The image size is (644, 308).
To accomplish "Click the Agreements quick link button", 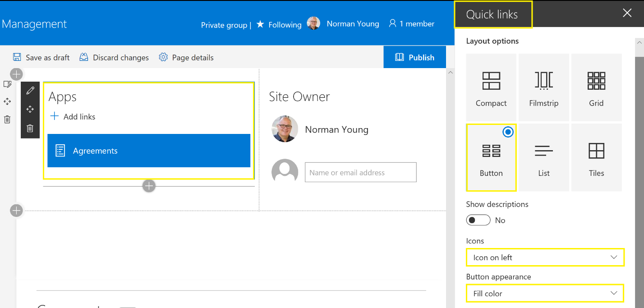I will [x=149, y=151].
